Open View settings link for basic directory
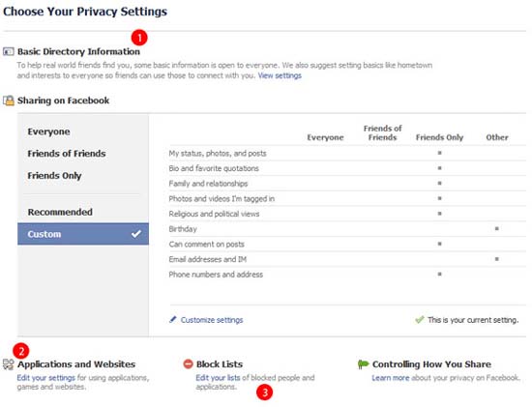532x407 pixels. tap(280, 75)
